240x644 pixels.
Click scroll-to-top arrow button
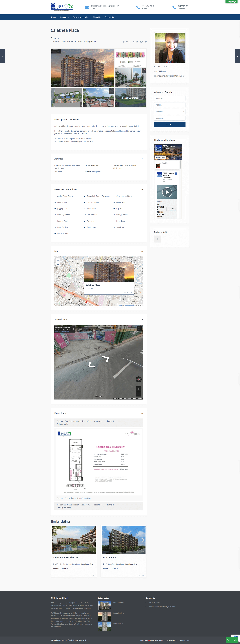click(235, 640)
